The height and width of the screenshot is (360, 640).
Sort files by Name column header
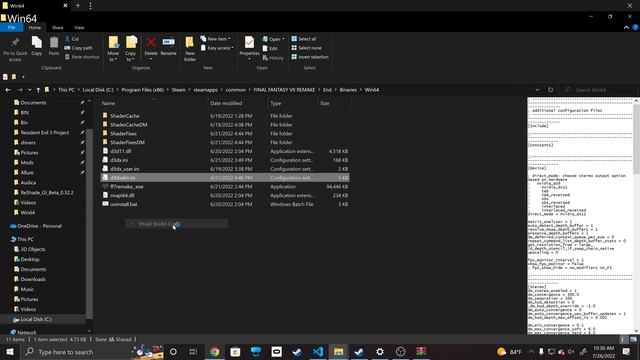click(x=153, y=103)
